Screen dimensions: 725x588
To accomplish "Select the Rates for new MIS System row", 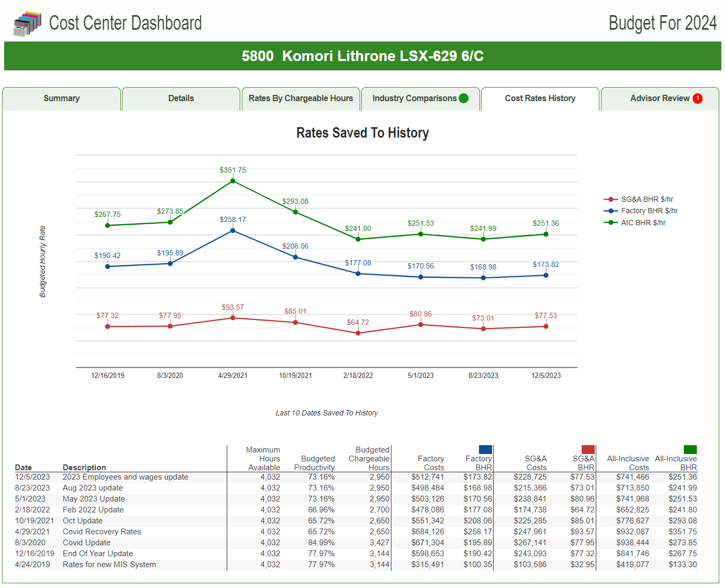I will coord(356,565).
